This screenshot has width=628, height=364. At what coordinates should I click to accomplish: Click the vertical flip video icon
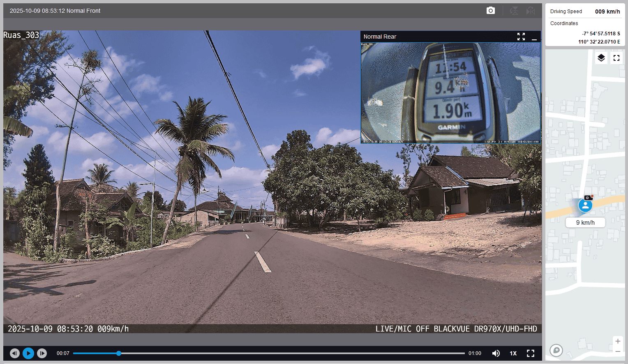(514, 11)
